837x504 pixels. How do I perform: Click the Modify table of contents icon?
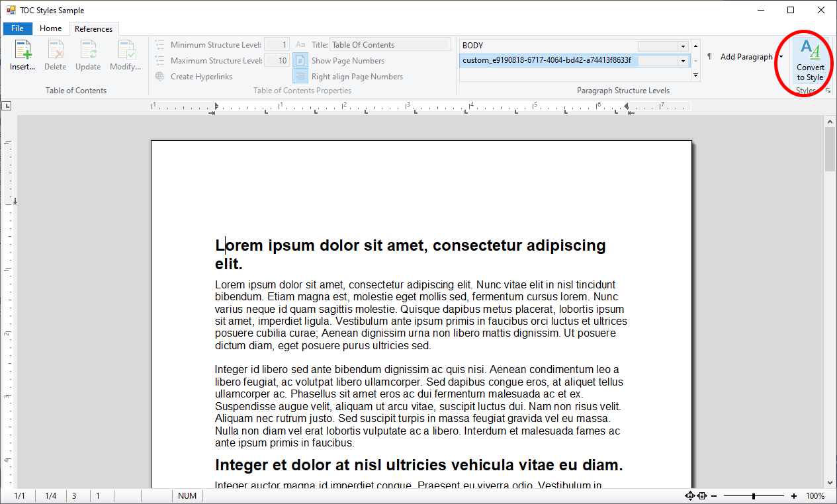coord(126,50)
